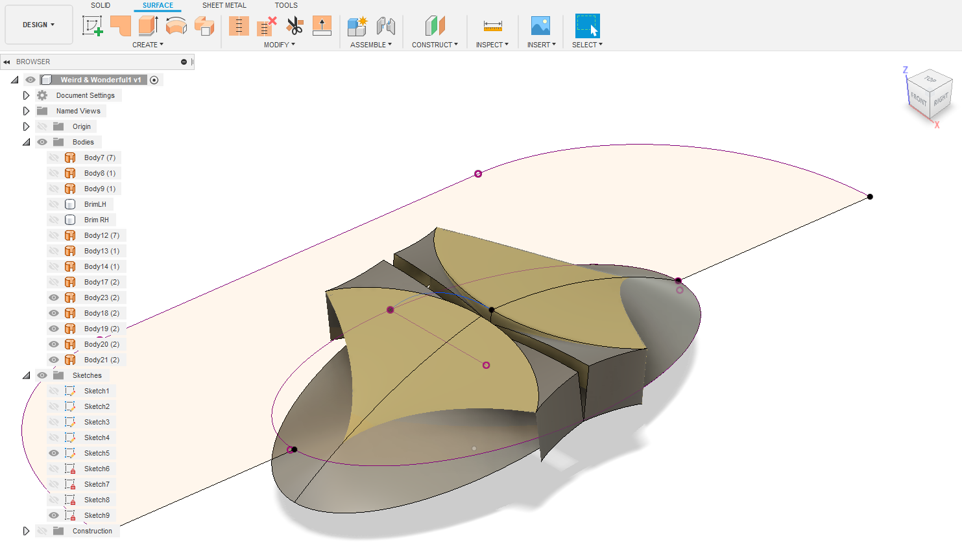Click the Untrim tool with red X
Screen dimensions: 962x560
pos(267,26)
